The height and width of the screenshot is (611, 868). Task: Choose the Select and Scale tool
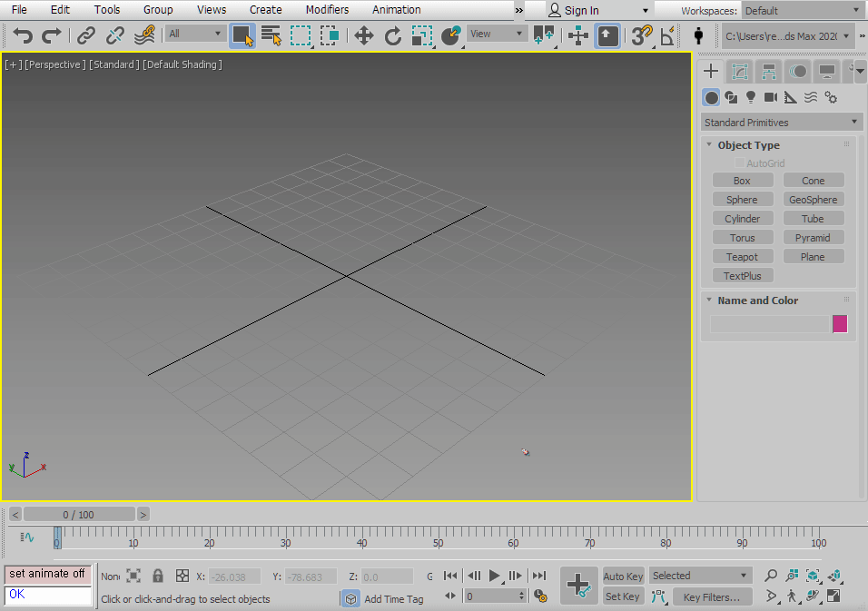coord(422,36)
